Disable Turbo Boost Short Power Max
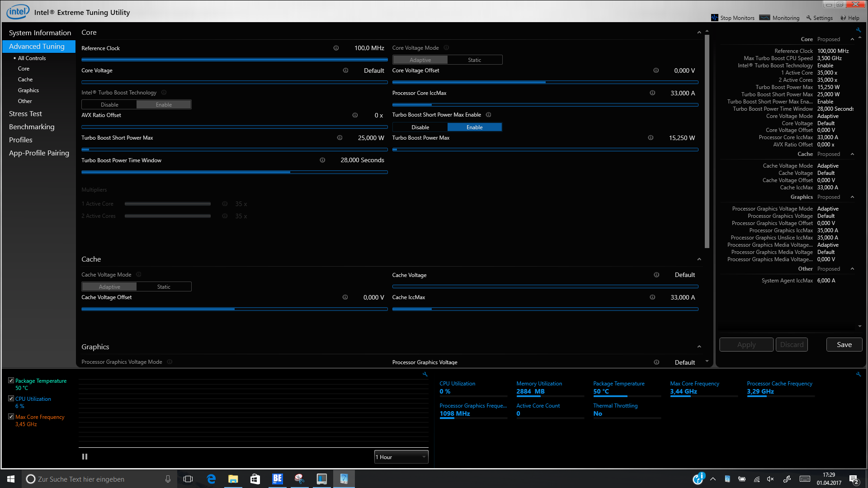 420,127
